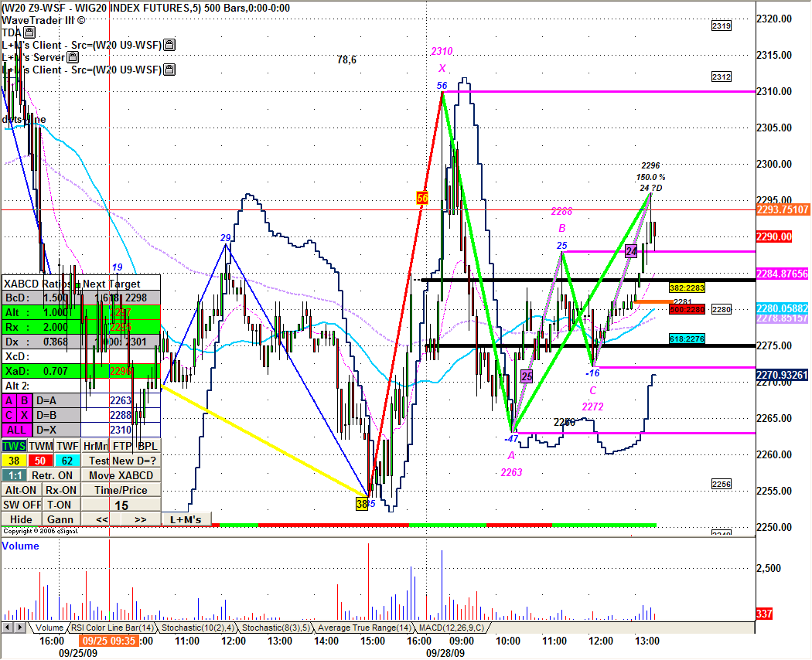Click the lock icon beside second L+M's Client

(169, 70)
